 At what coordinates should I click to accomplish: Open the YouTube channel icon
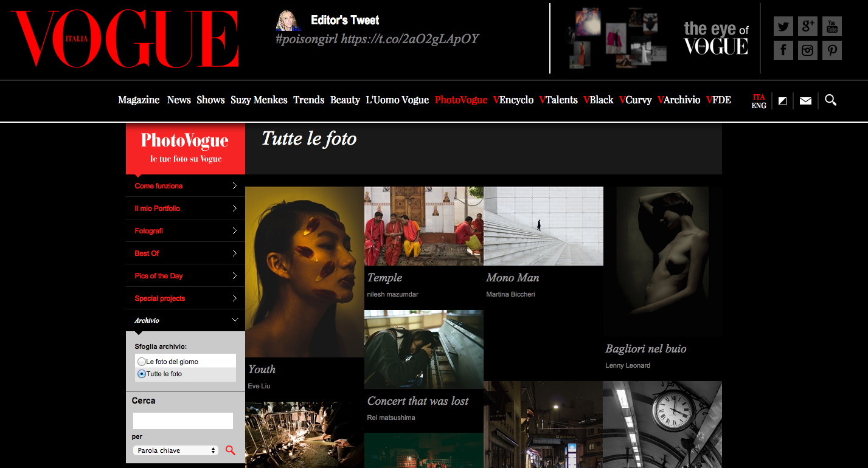coord(832,26)
